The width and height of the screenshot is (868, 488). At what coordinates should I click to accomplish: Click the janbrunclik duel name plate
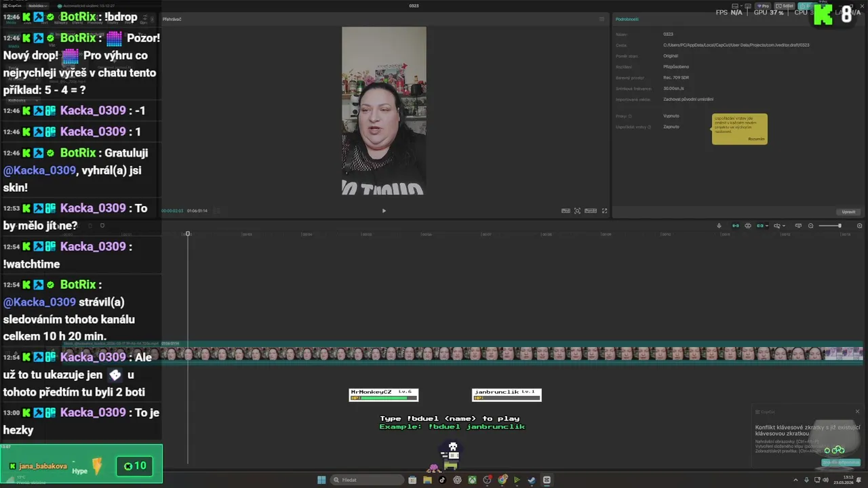coord(507,394)
